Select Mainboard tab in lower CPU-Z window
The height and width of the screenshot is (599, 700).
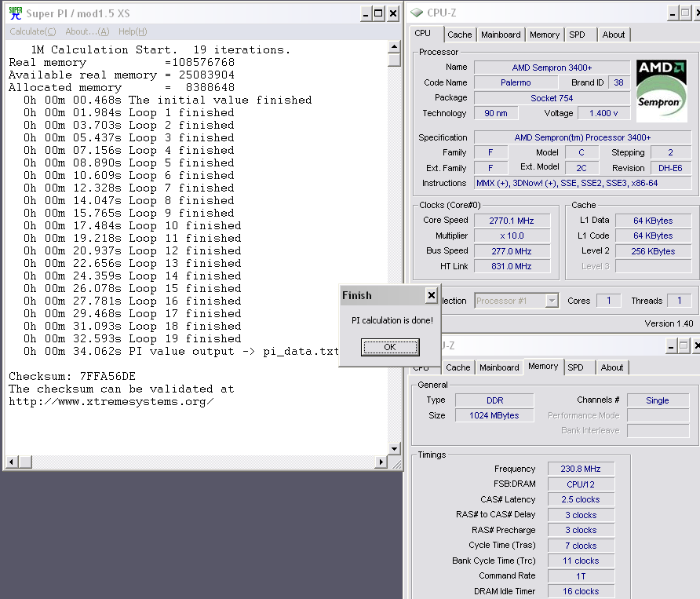[499, 367]
